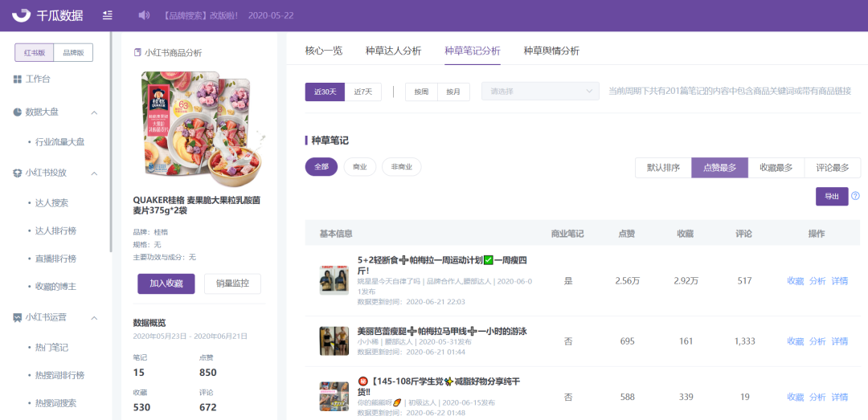Open 工作台 in sidebar
Viewport: 868px width, 420px height.
click(x=38, y=80)
